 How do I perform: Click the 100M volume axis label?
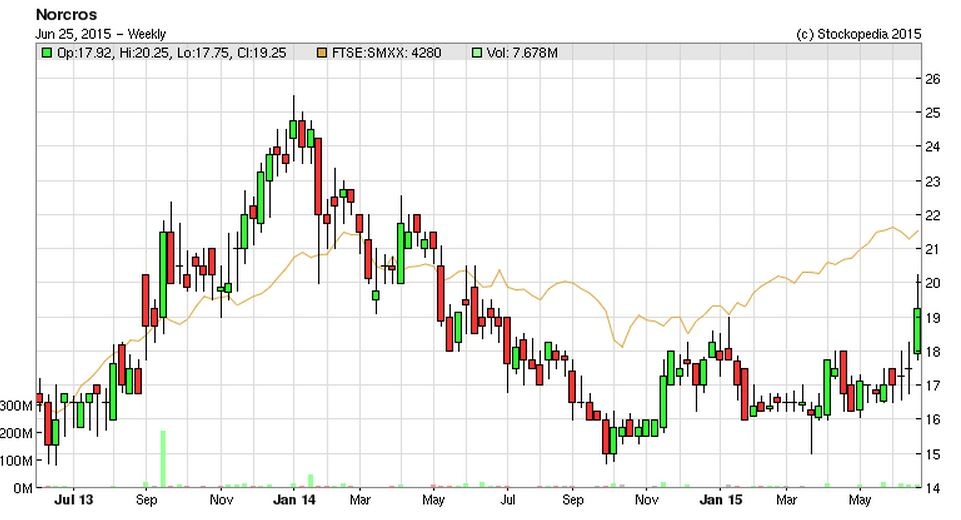click(x=17, y=461)
